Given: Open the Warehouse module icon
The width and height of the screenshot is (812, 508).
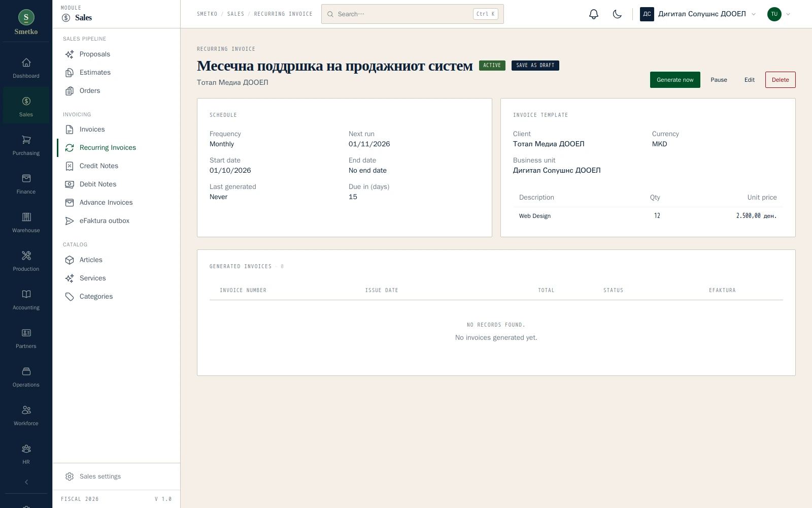Looking at the screenshot, I should [x=26, y=223].
